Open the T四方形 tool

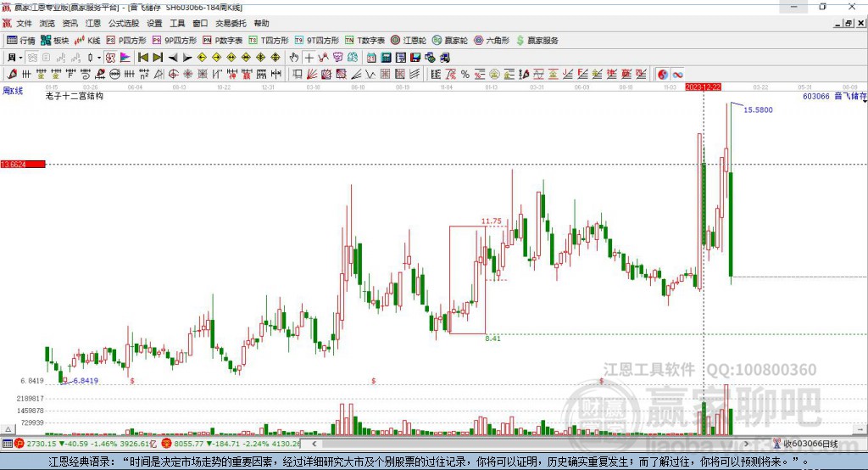pos(269,41)
